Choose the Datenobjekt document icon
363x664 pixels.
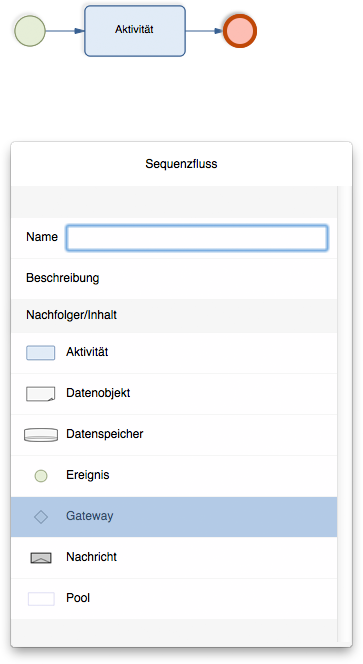pyautogui.click(x=41, y=393)
